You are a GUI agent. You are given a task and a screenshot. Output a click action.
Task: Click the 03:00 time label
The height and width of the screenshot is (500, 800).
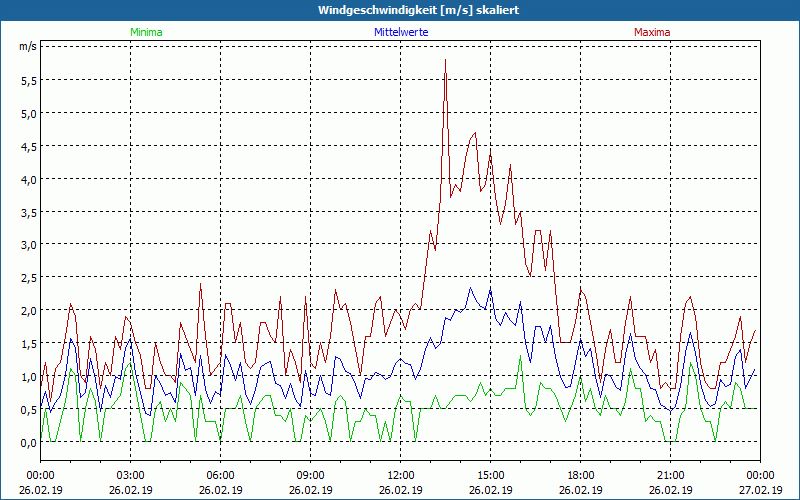point(131,476)
